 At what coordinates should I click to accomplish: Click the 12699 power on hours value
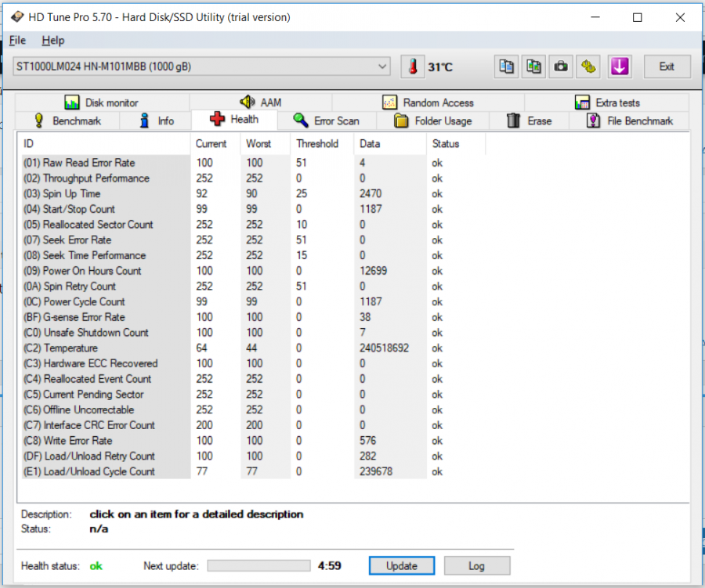[x=373, y=271]
